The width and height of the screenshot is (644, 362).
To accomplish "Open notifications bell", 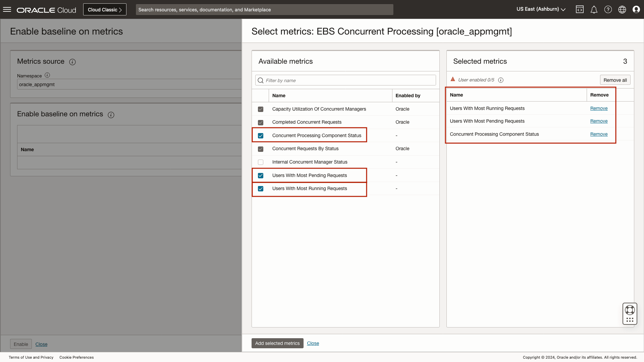I will [594, 9].
